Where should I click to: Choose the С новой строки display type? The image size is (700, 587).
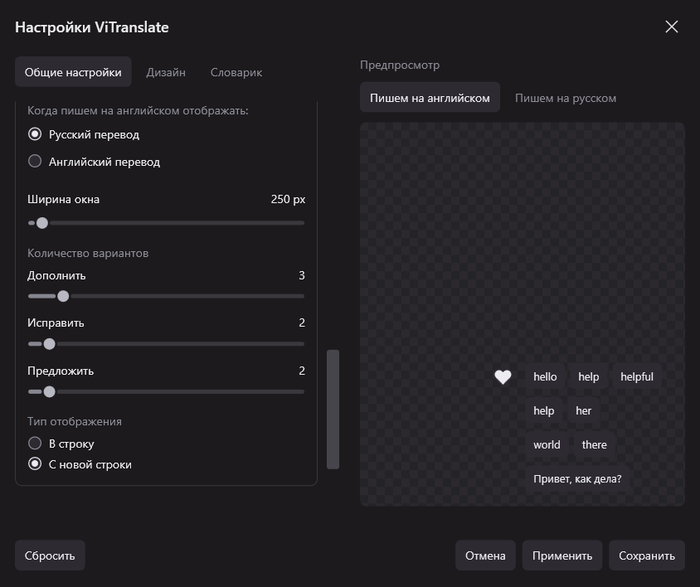point(35,464)
